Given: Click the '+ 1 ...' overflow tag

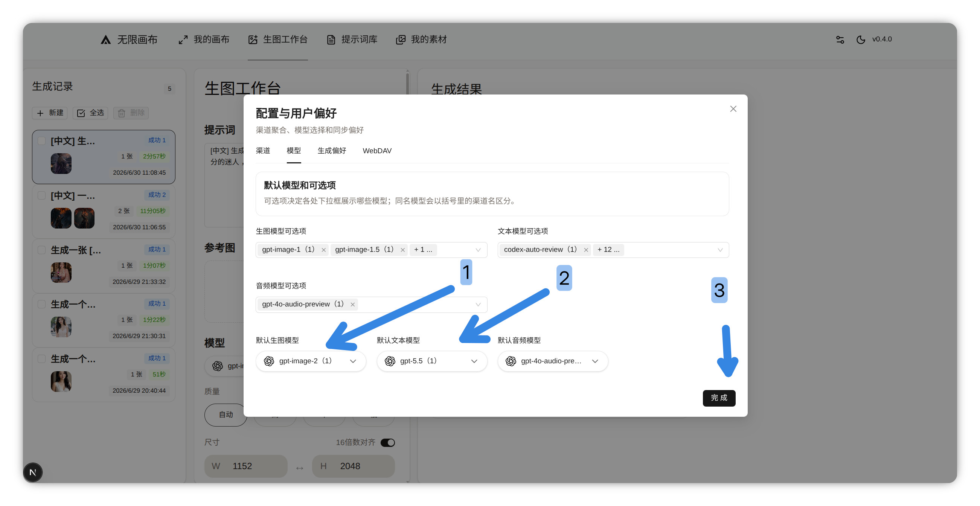Looking at the screenshot, I should click(x=423, y=250).
